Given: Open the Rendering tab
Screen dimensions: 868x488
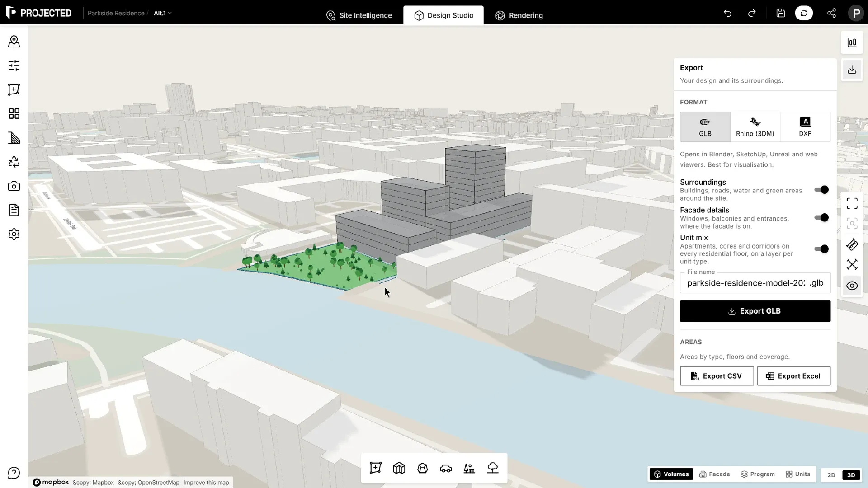Looking at the screenshot, I should coord(519,15).
